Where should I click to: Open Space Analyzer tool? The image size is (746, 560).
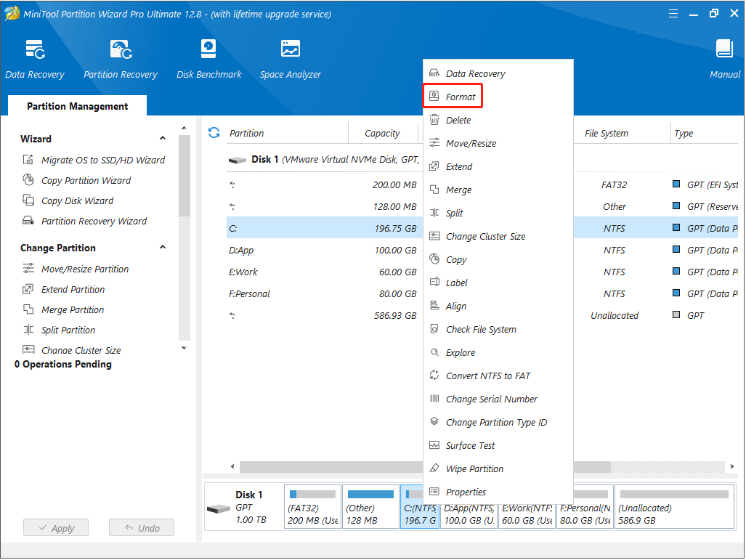tap(291, 59)
